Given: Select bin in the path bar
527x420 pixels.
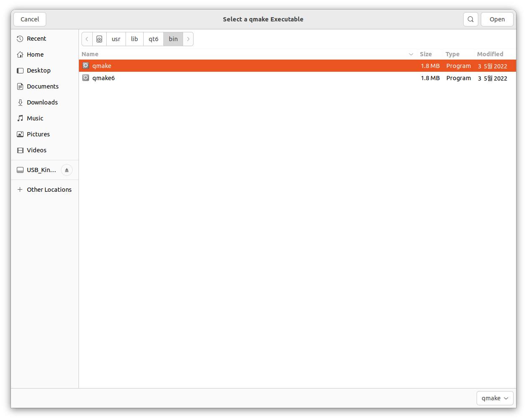Looking at the screenshot, I should (173, 39).
